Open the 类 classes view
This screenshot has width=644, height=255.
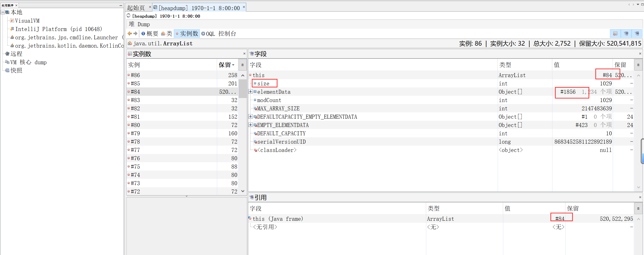(x=167, y=34)
